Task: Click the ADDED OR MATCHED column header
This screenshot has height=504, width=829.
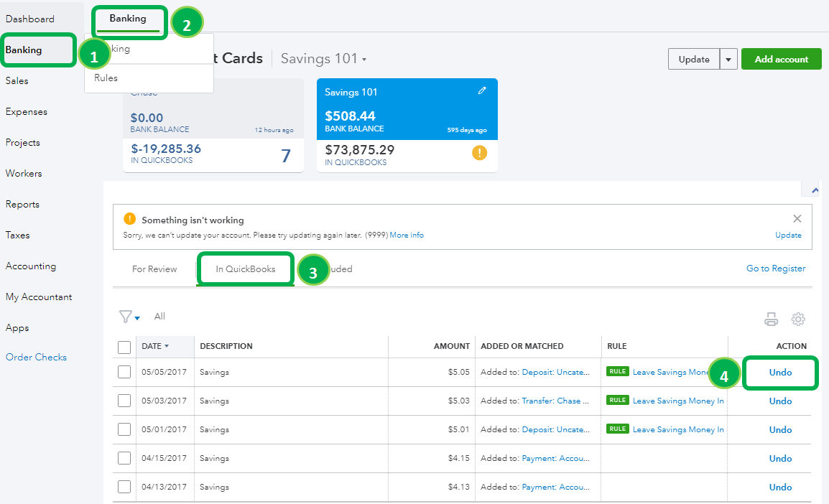Action: [522, 346]
